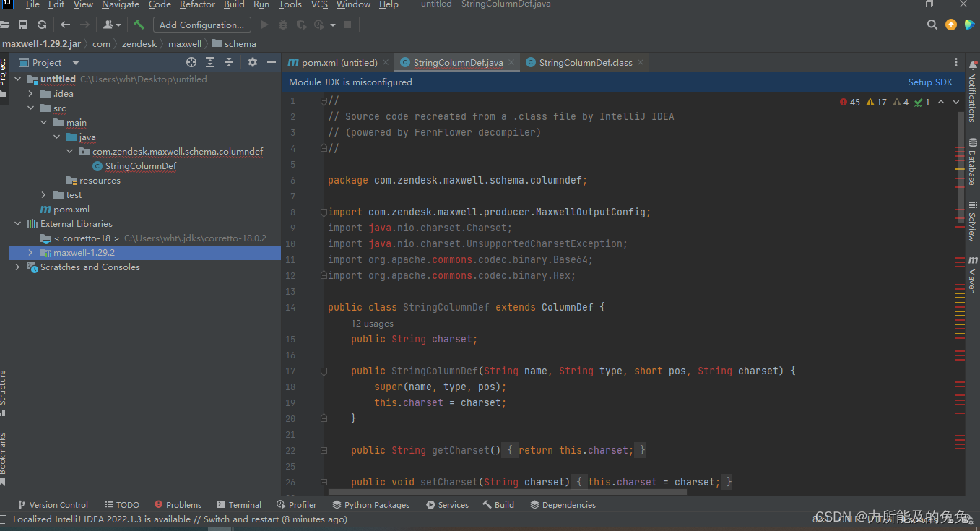Select StringColumnDef class in project tree

(x=141, y=165)
